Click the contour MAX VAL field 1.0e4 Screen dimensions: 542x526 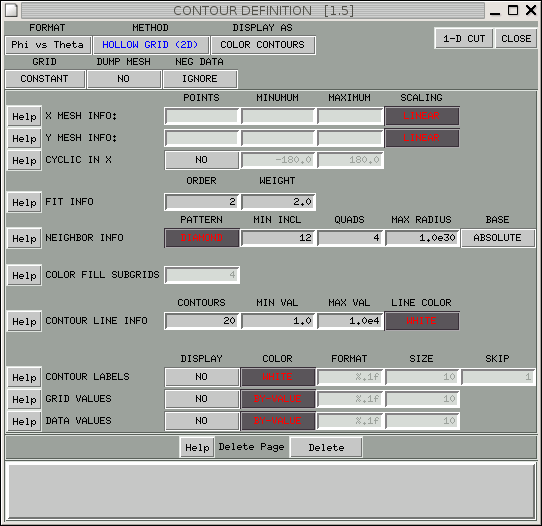tap(351, 321)
